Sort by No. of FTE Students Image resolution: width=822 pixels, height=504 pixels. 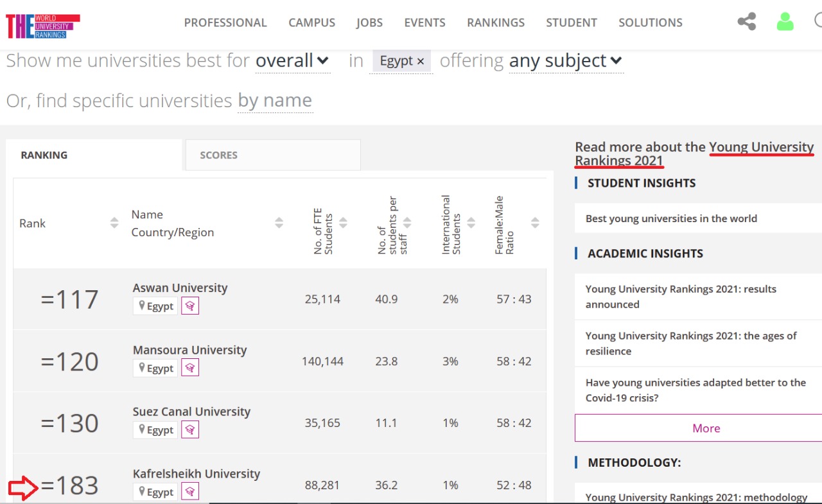click(343, 223)
